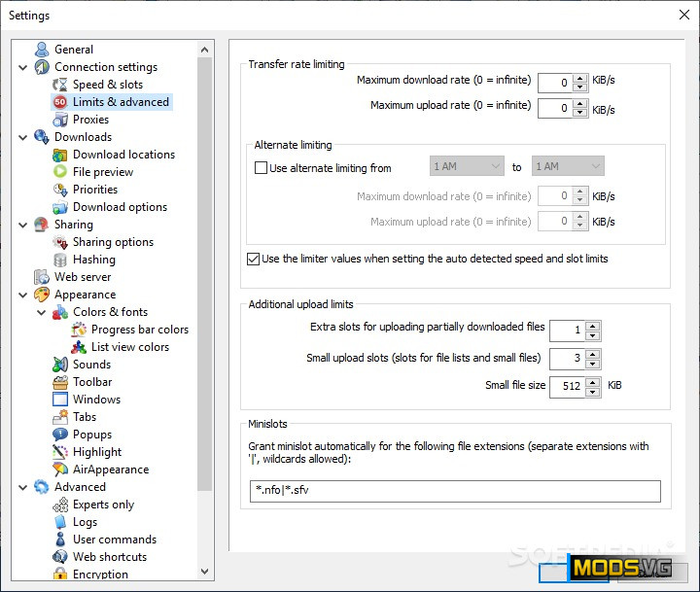
Task: Click the Progress bar colors icon
Action: [x=79, y=330]
